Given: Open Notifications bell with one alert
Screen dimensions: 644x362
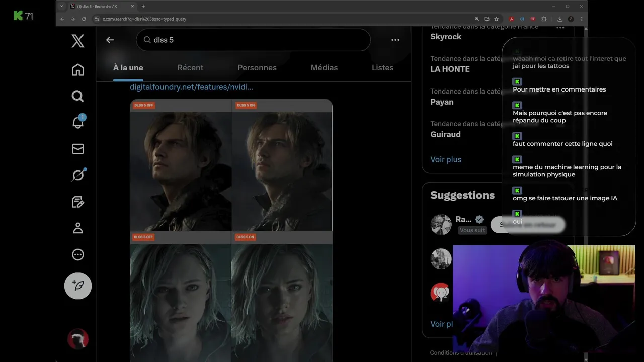Looking at the screenshot, I should tap(78, 122).
